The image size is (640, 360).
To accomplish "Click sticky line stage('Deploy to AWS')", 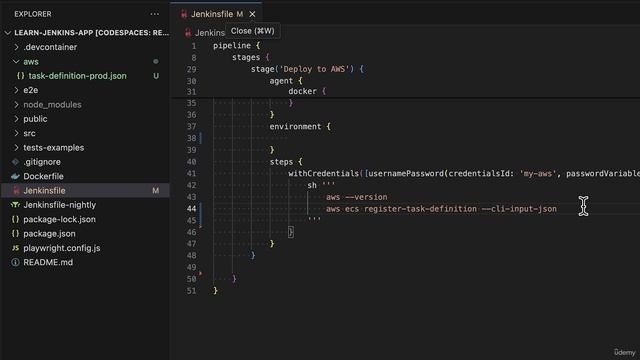I will point(307,69).
